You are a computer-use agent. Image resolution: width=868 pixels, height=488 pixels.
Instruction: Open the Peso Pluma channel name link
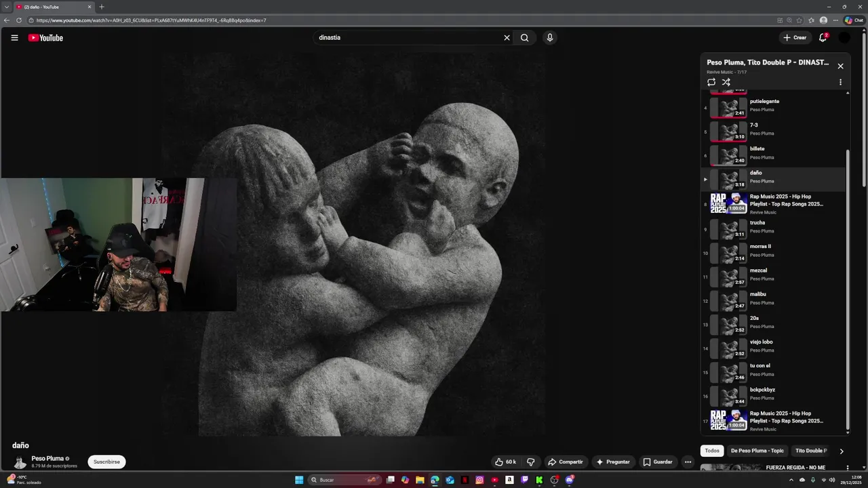point(47,459)
